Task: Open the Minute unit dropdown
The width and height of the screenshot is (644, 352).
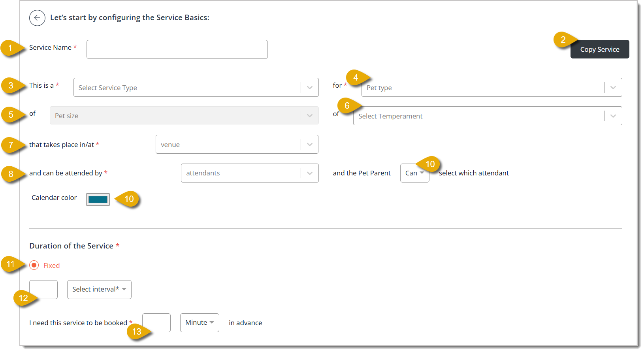Action: click(x=200, y=323)
